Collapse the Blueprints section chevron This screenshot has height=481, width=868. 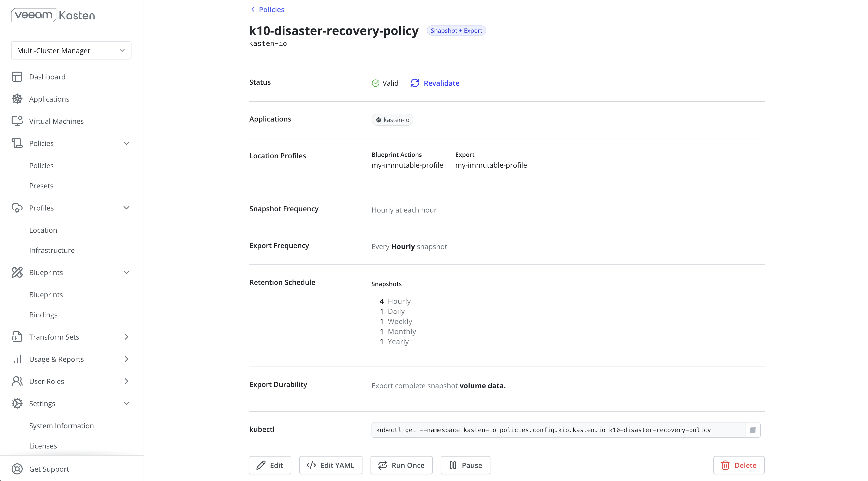pos(126,273)
